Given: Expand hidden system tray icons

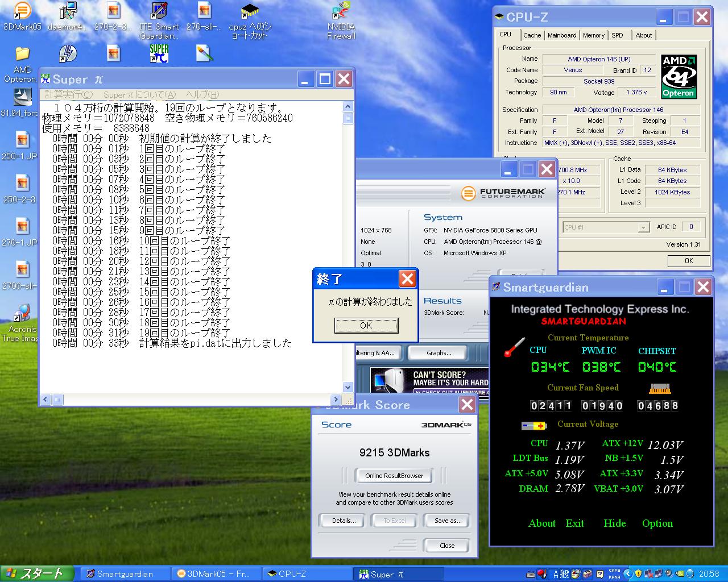Looking at the screenshot, I should coord(628,574).
